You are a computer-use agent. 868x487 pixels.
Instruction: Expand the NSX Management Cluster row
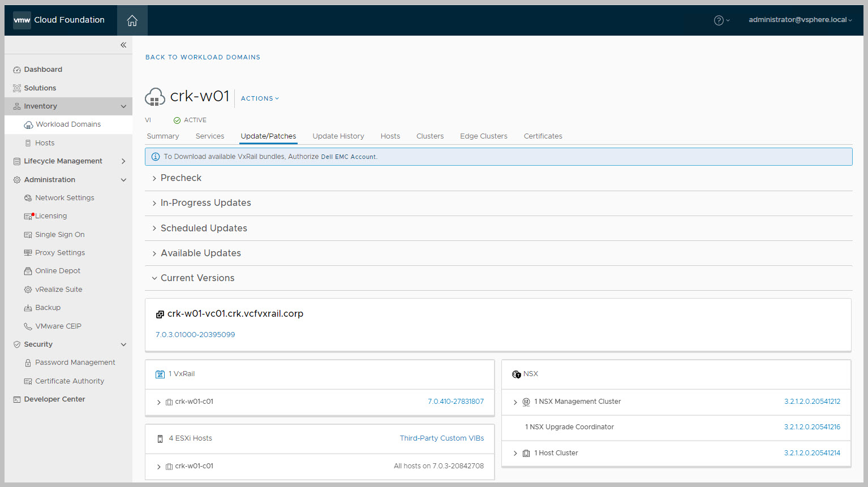515,402
